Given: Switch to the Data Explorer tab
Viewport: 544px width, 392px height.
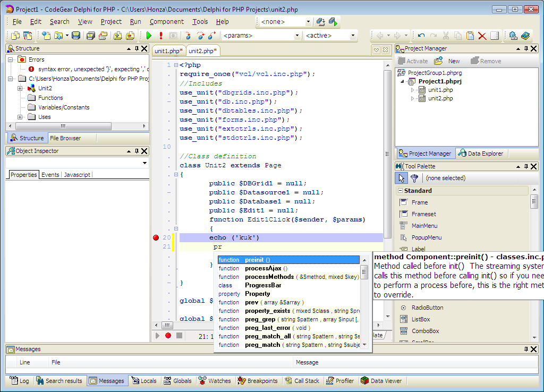Looking at the screenshot, I should point(480,154).
